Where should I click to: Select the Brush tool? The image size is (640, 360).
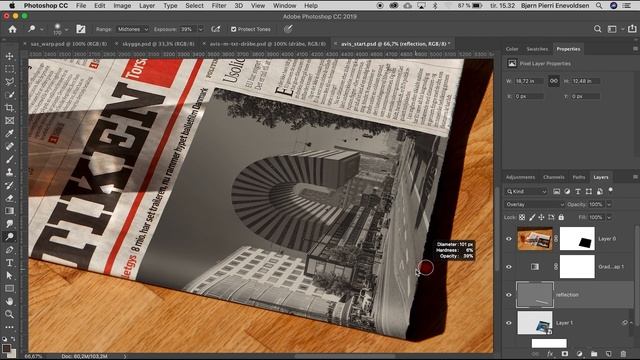9,159
